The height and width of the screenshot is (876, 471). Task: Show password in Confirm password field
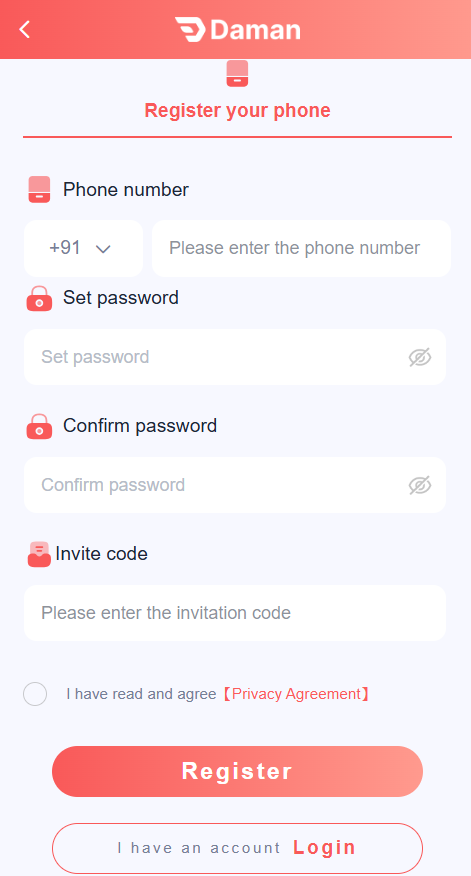coord(420,485)
